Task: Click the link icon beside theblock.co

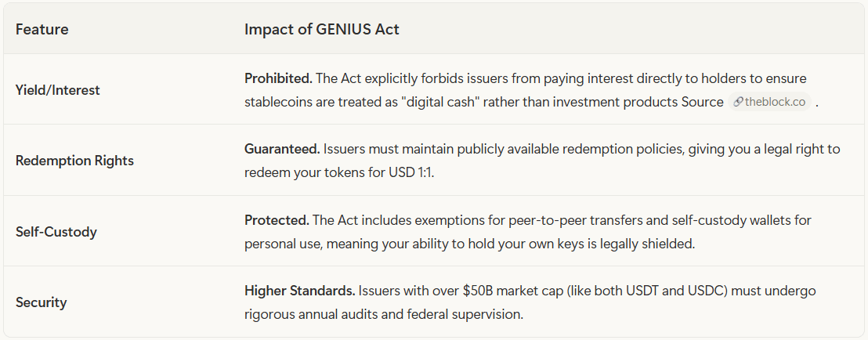Action: pyautogui.click(x=738, y=103)
